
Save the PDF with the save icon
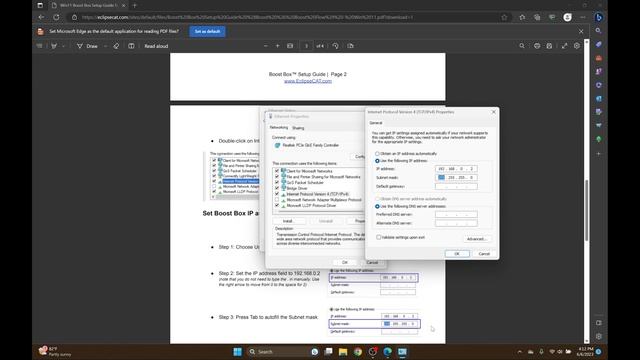coord(549,46)
